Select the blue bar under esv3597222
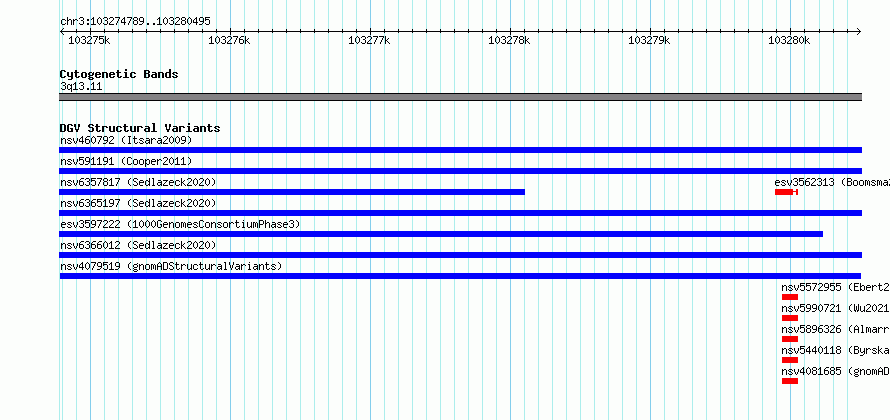Viewport: 890px width, 420px height. pyautogui.click(x=441, y=234)
